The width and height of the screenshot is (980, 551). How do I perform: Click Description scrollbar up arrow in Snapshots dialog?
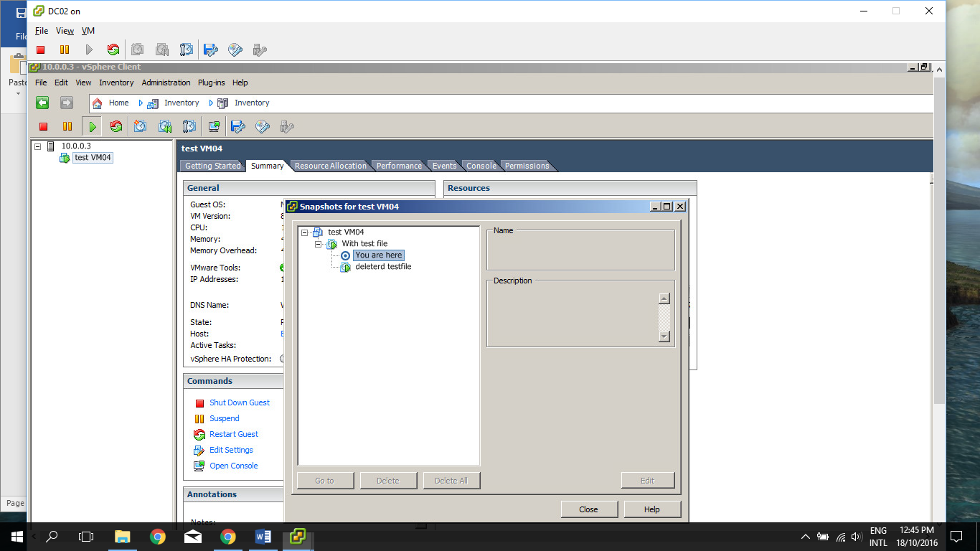pyautogui.click(x=664, y=298)
